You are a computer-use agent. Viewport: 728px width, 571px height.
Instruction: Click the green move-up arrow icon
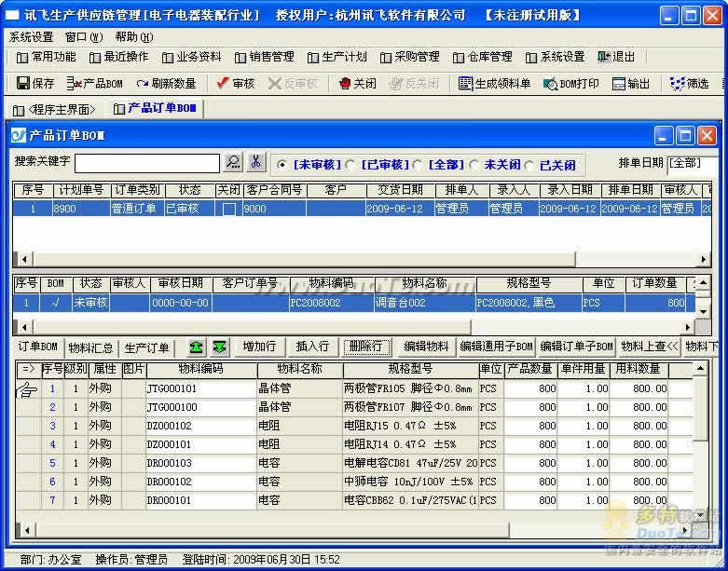196,347
